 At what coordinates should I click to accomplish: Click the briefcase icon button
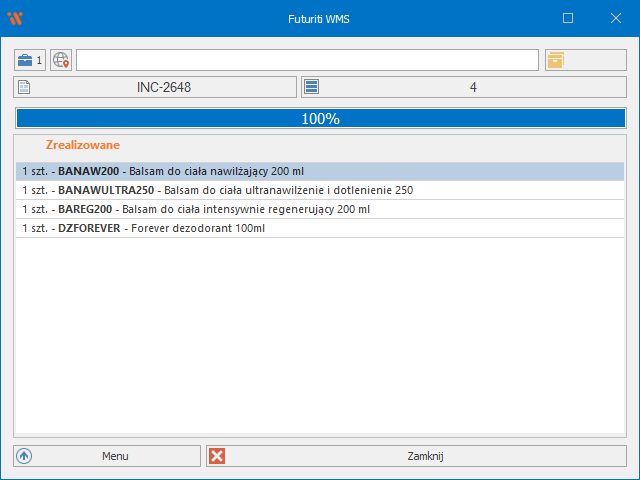pos(26,60)
